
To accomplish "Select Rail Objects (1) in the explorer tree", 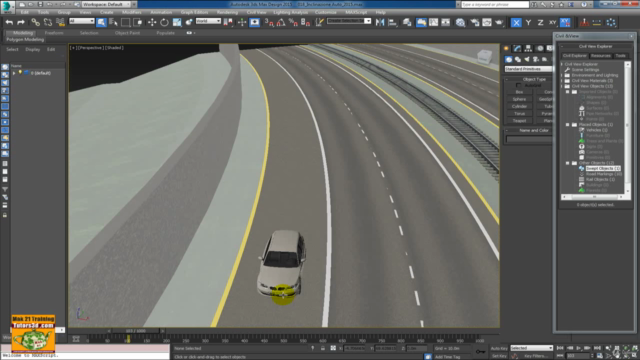I will 600,179.
